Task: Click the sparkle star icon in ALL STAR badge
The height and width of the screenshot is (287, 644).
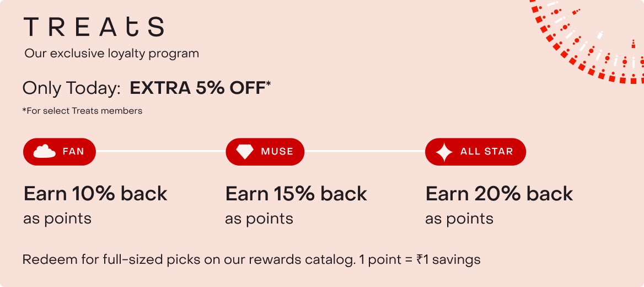Action: click(x=444, y=152)
